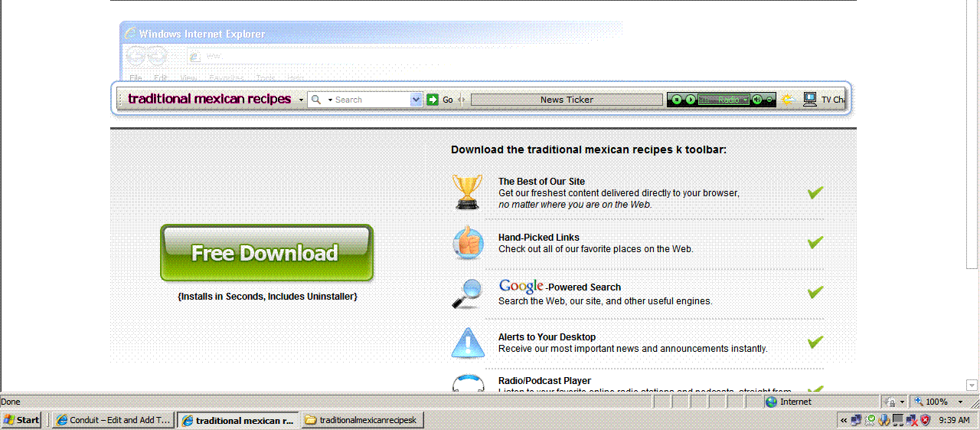Click the disconnected network red X tray icon
This screenshot has width=980, height=430.
pyautogui.click(x=912, y=420)
